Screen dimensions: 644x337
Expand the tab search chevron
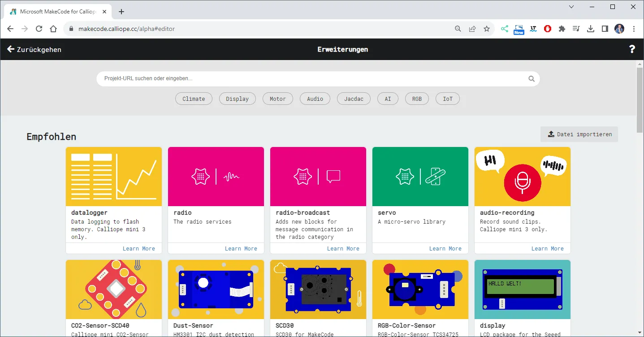click(571, 7)
